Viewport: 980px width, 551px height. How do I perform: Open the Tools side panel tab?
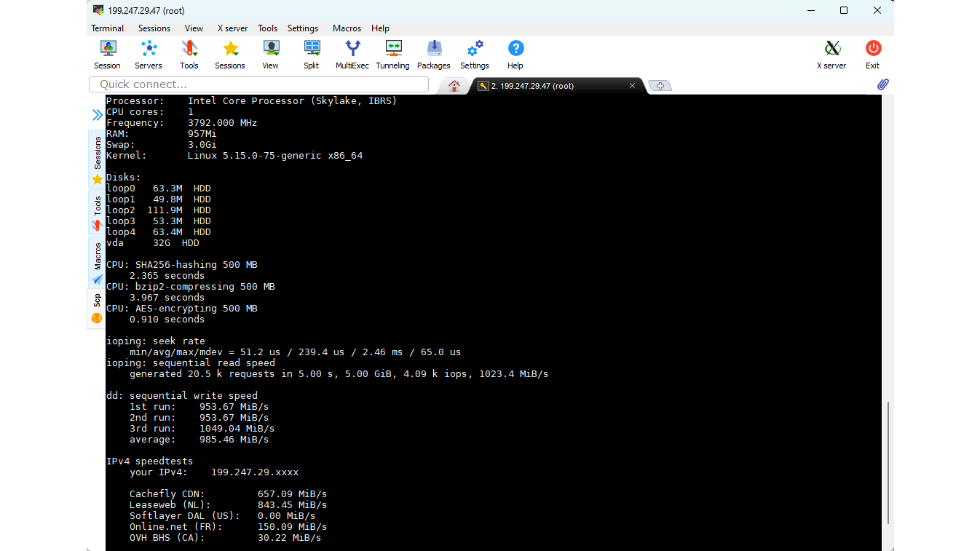pyautogui.click(x=97, y=212)
